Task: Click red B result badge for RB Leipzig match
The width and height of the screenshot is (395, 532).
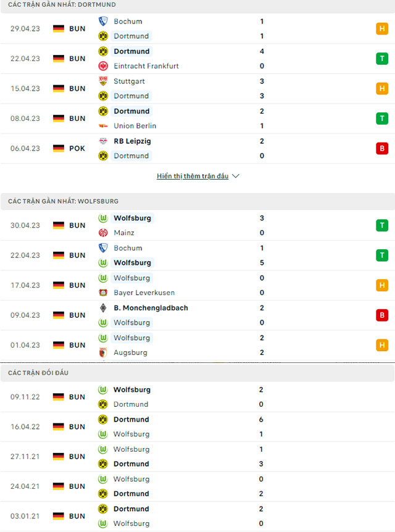Action: coord(382,148)
